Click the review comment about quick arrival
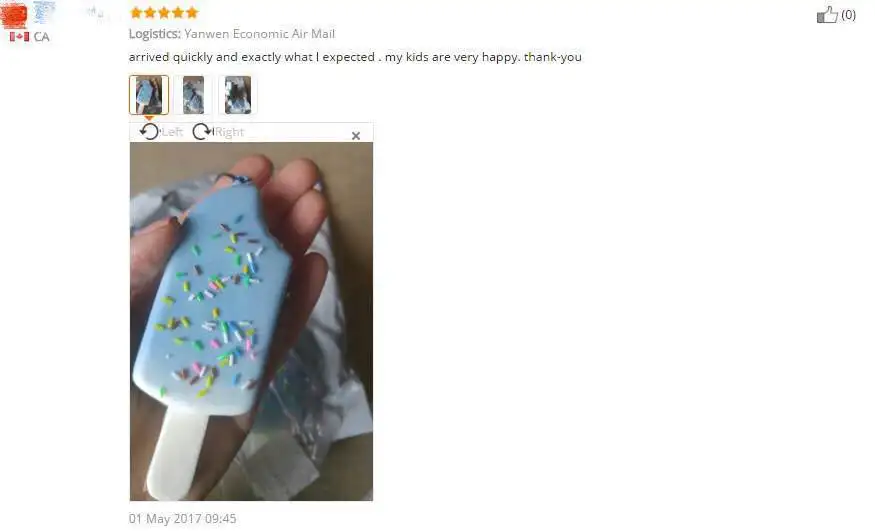 (355, 57)
